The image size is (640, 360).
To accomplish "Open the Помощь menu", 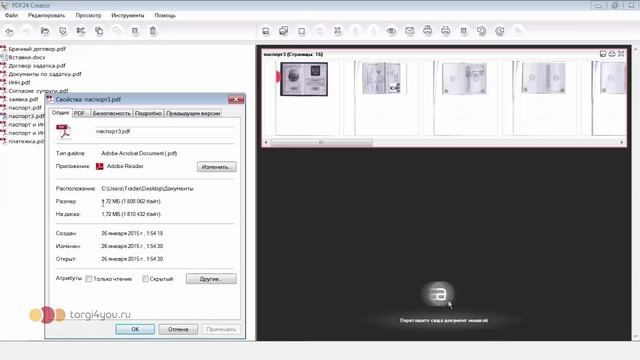I will pos(165,15).
